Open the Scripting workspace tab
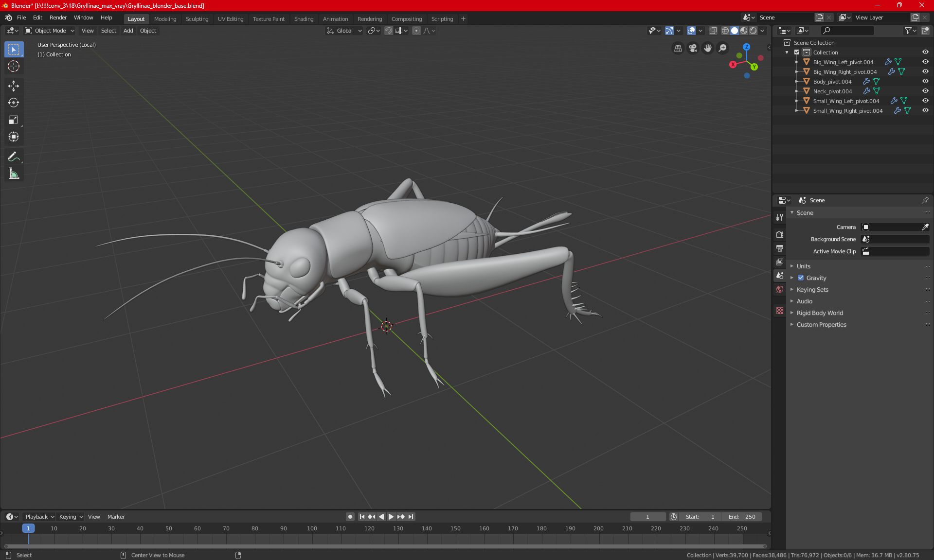Screen dimensions: 934x560 442,19
